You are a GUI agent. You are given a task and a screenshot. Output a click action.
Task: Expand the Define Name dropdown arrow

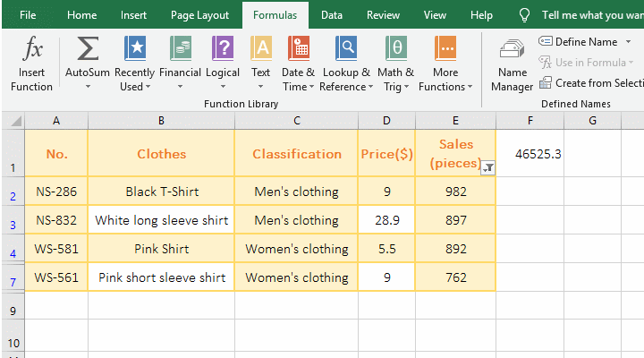coord(629,41)
